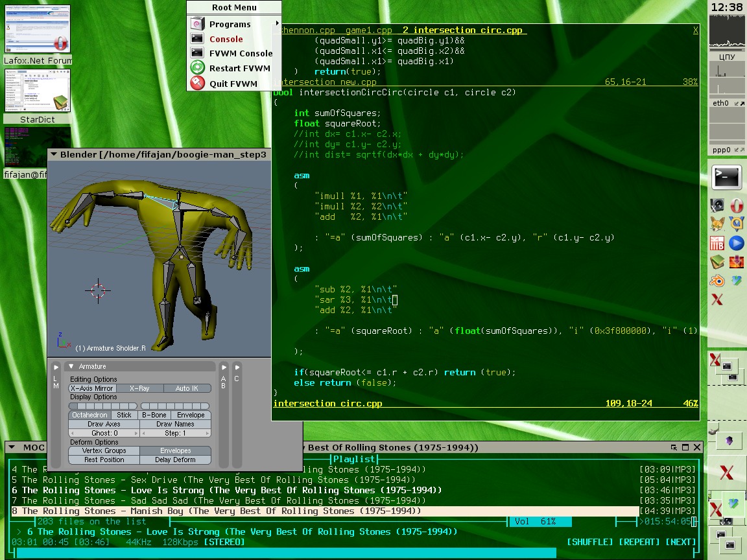Toggle X-Ray armature option
Viewport: 747px width, 560px height.
139,388
